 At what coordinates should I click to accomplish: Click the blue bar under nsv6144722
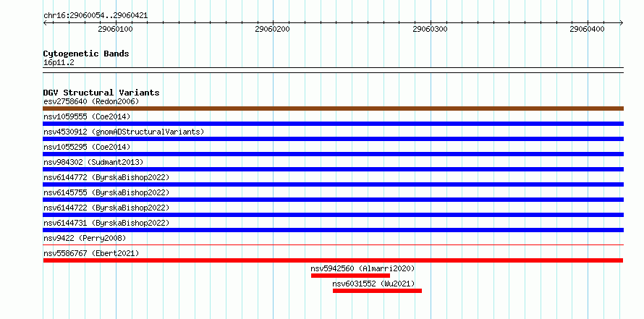pyautogui.click(x=334, y=215)
